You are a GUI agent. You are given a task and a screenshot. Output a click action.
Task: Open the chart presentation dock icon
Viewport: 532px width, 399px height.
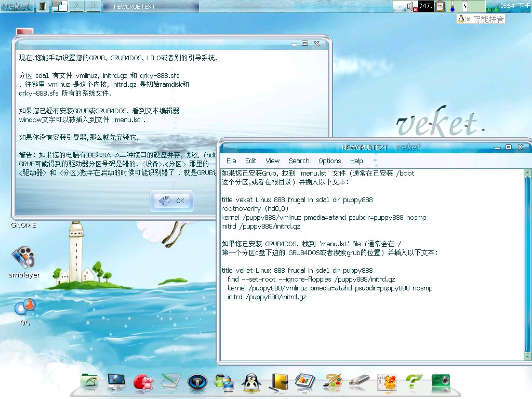tap(305, 381)
